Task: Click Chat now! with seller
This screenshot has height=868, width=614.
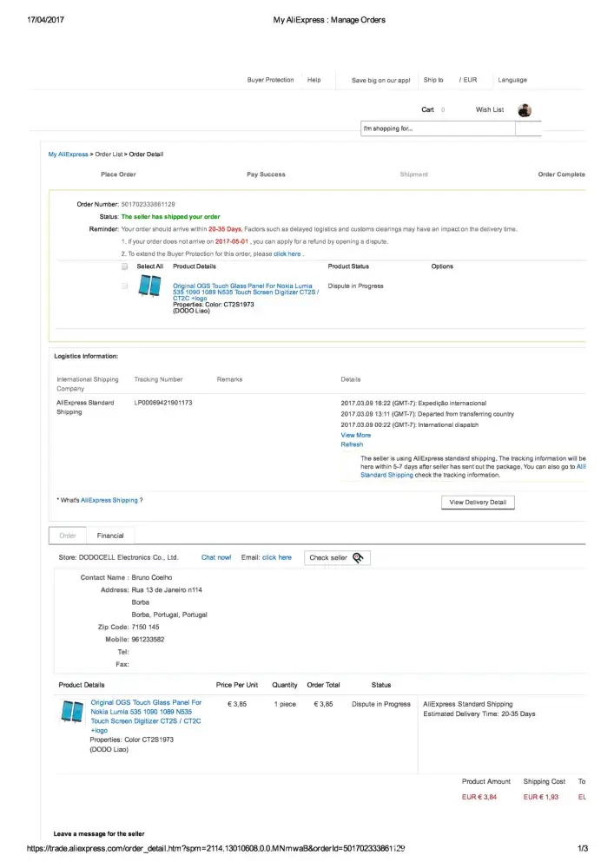Action: [x=216, y=557]
